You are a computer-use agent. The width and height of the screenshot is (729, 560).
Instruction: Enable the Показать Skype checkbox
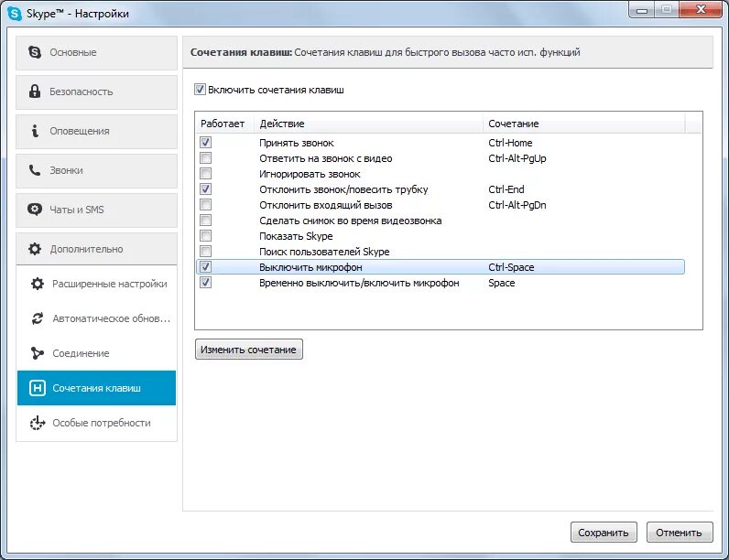click(205, 235)
